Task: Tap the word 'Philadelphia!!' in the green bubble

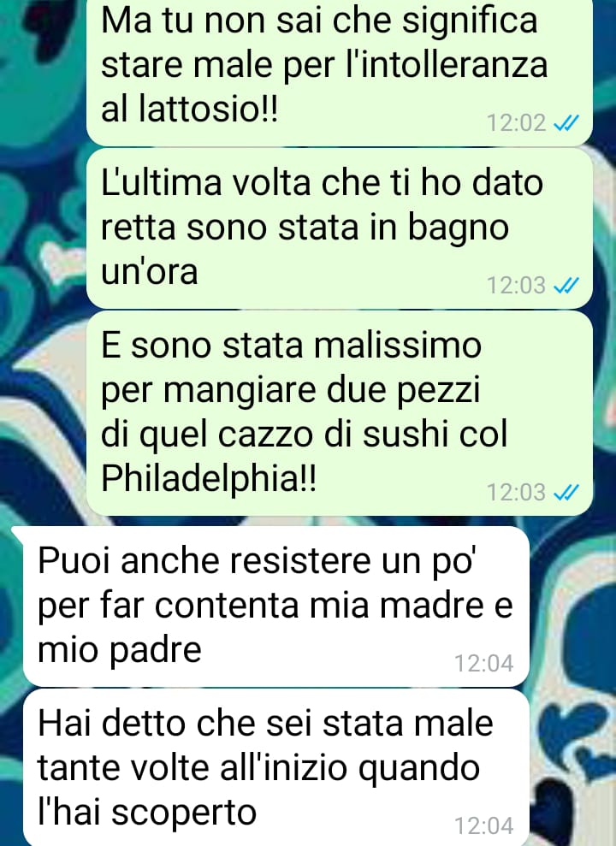Action: click(209, 479)
